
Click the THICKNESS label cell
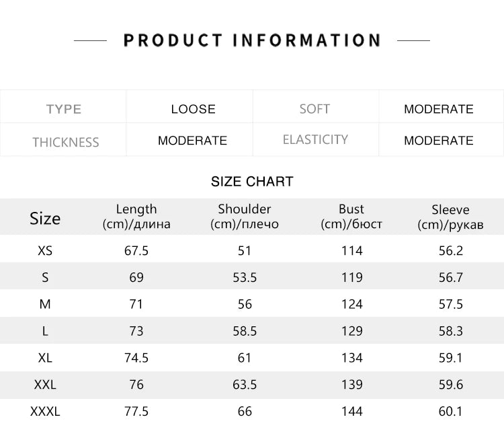(x=65, y=142)
